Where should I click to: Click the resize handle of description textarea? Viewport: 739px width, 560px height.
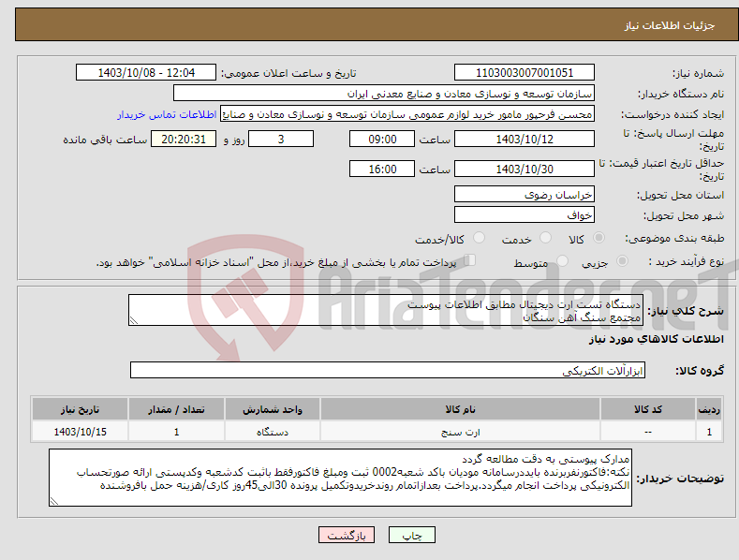pyautogui.click(x=134, y=320)
